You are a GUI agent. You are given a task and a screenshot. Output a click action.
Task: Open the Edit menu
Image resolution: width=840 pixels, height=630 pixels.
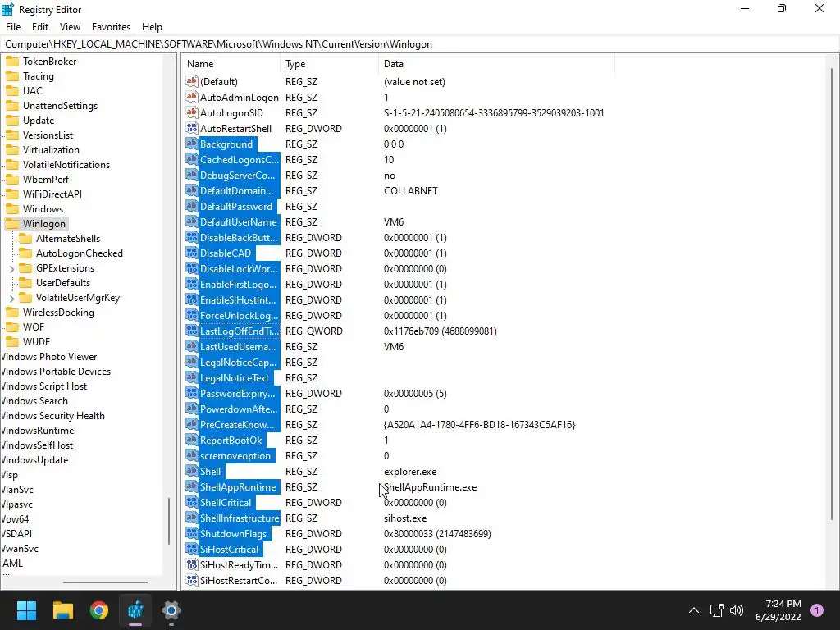pos(40,27)
